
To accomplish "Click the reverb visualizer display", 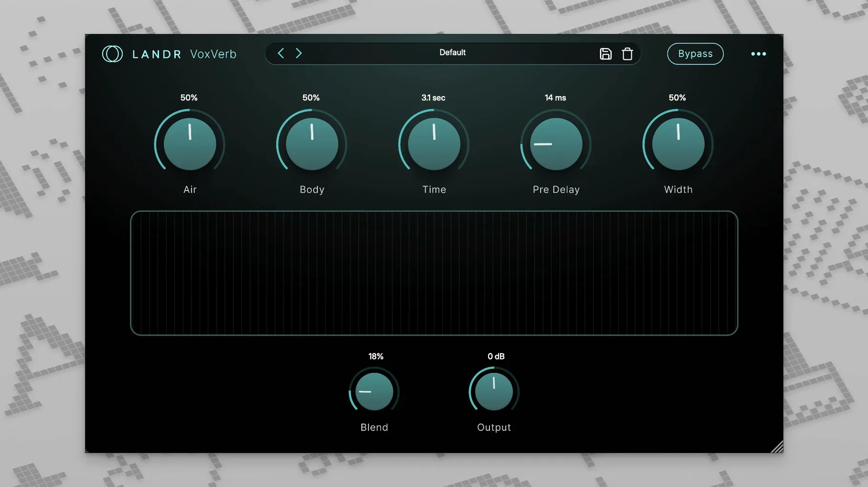I will 434,273.
